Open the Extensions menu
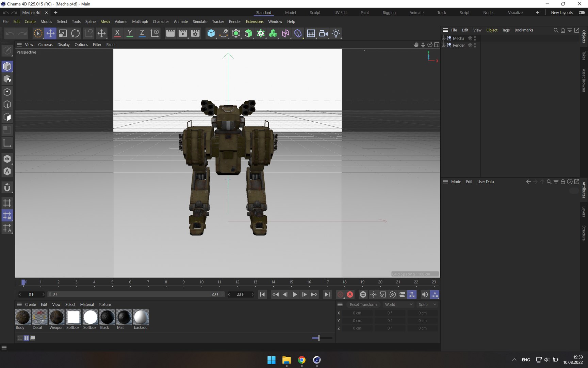Viewport: 588px width, 368px height. click(x=255, y=21)
